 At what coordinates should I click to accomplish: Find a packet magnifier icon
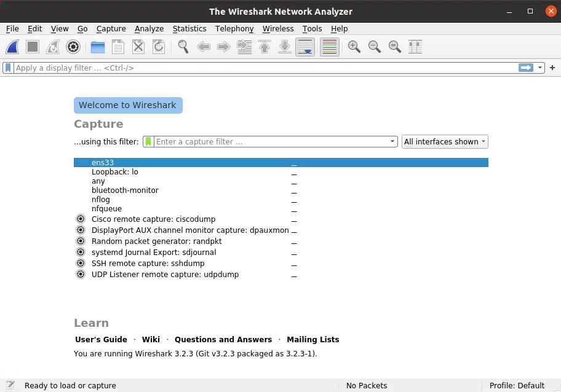[x=183, y=47]
